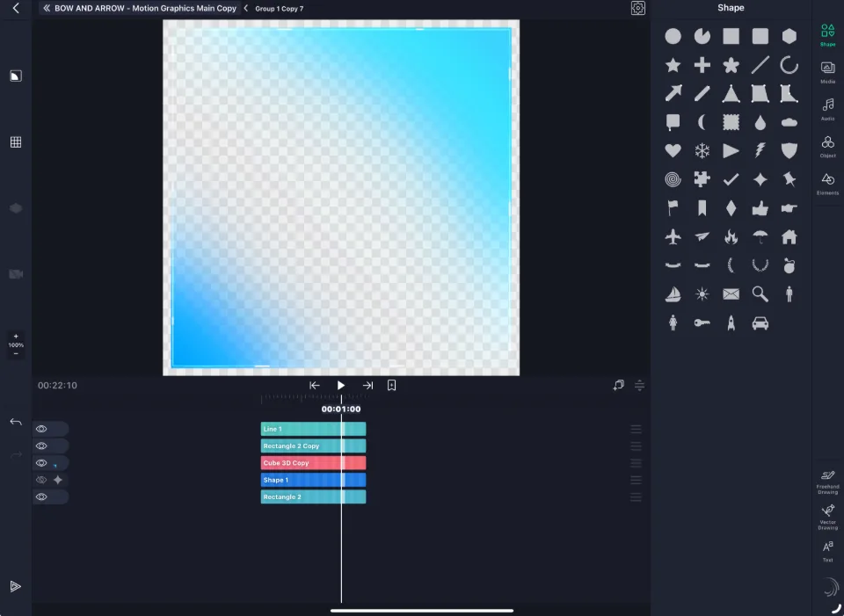Open the Elements tab
Image resolution: width=844 pixels, height=616 pixels.
pos(828,184)
